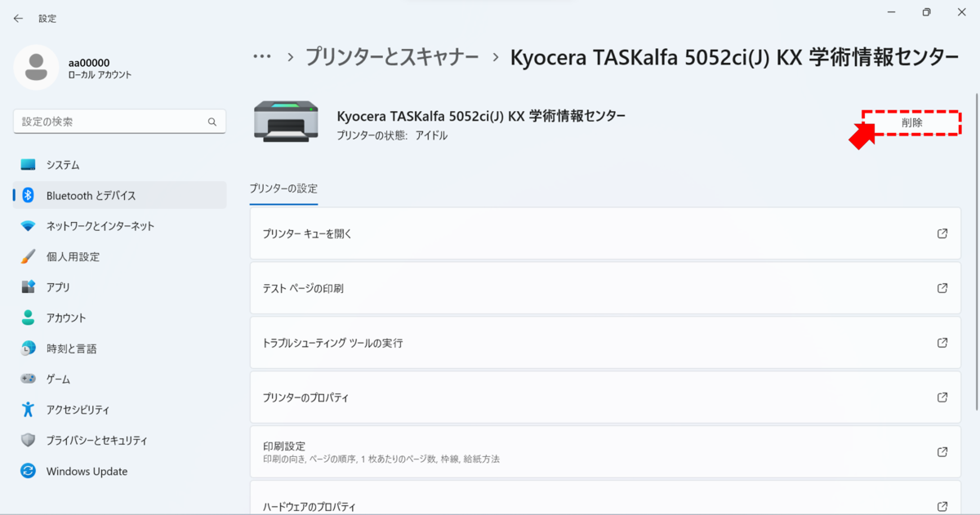Click the Kyocera printer device icon
Screen dimensions: 980x515
pyautogui.click(x=286, y=121)
